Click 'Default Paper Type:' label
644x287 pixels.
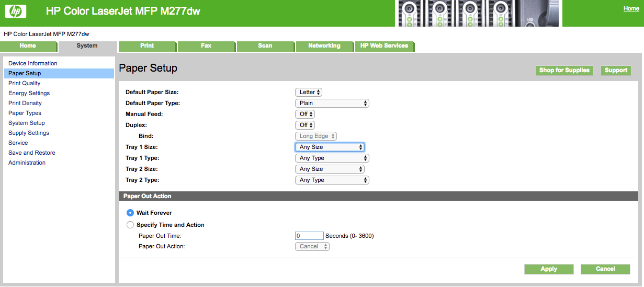pyautogui.click(x=153, y=103)
